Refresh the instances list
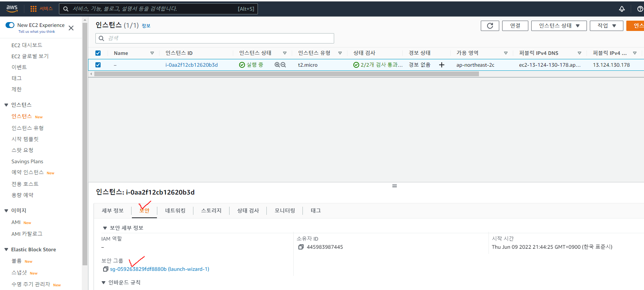 click(x=490, y=26)
